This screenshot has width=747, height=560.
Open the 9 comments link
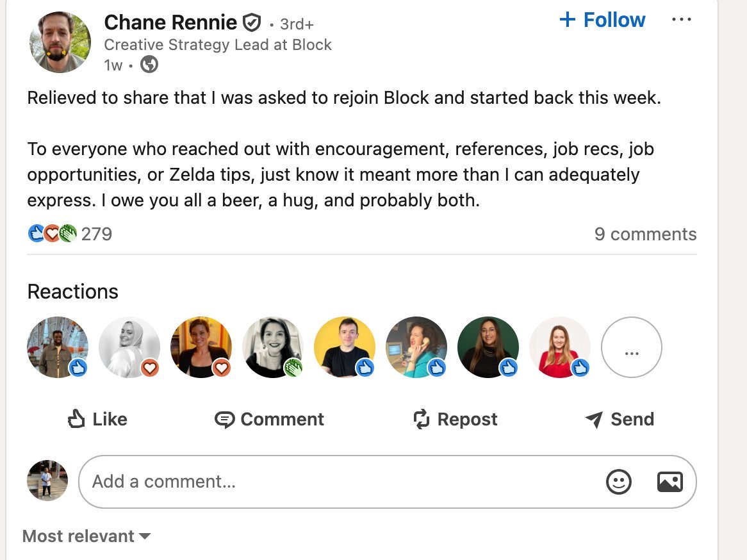[x=645, y=234]
